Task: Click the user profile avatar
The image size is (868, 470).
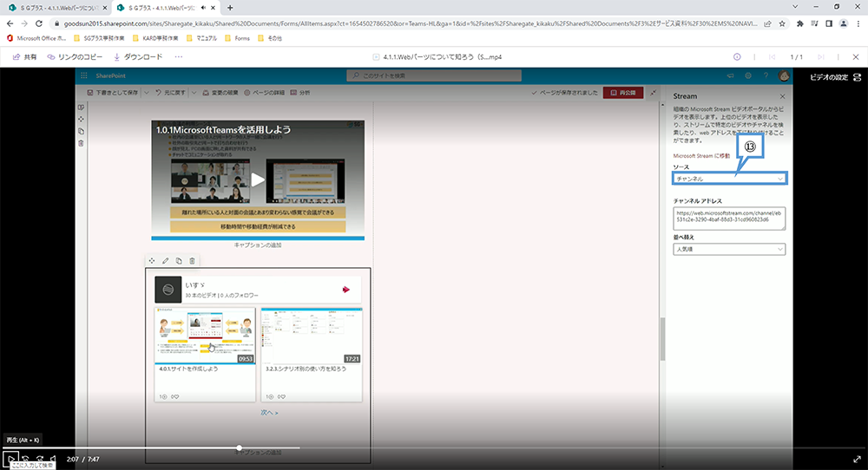Action: pos(783,75)
